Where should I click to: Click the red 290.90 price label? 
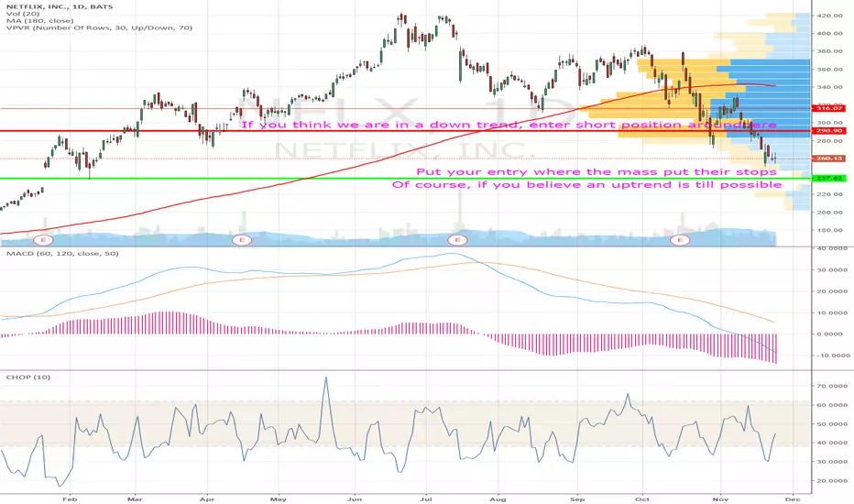pos(829,131)
